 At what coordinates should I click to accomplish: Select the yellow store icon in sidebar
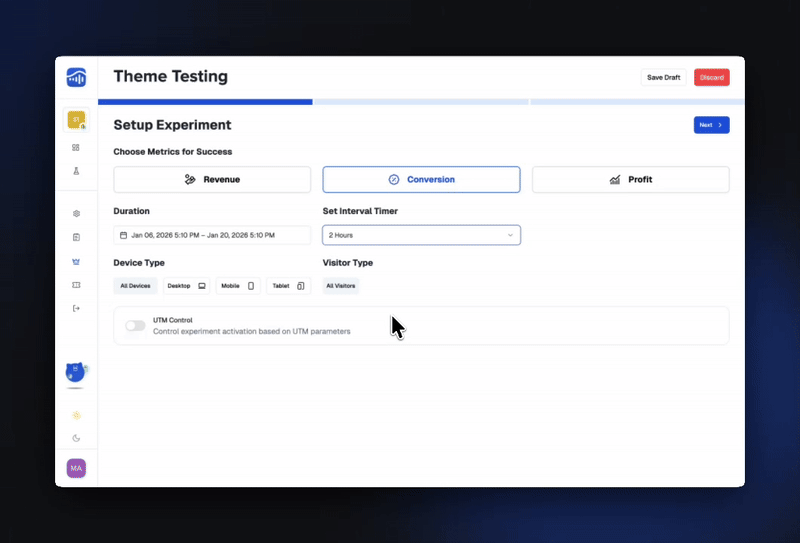(x=76, y=120)
